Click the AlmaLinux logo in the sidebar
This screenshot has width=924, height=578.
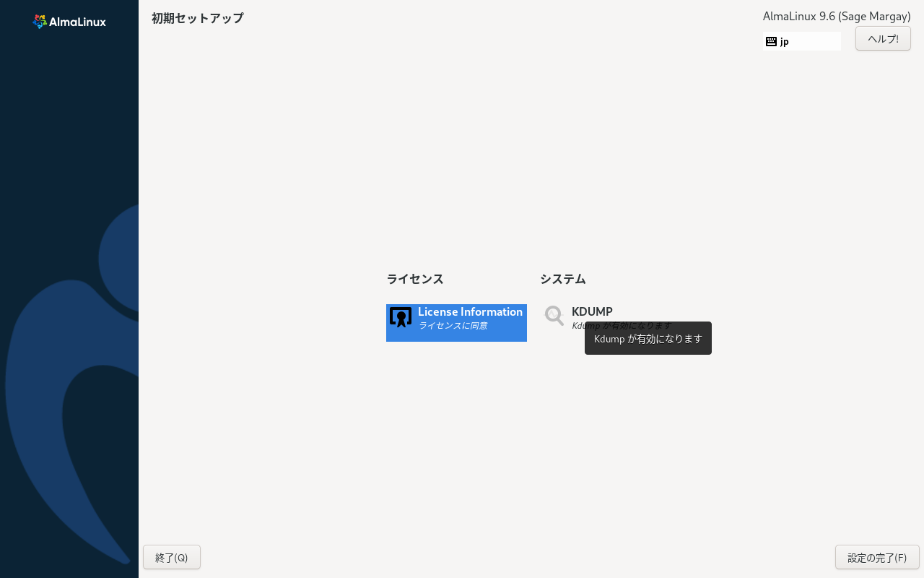tap(69, 22)
